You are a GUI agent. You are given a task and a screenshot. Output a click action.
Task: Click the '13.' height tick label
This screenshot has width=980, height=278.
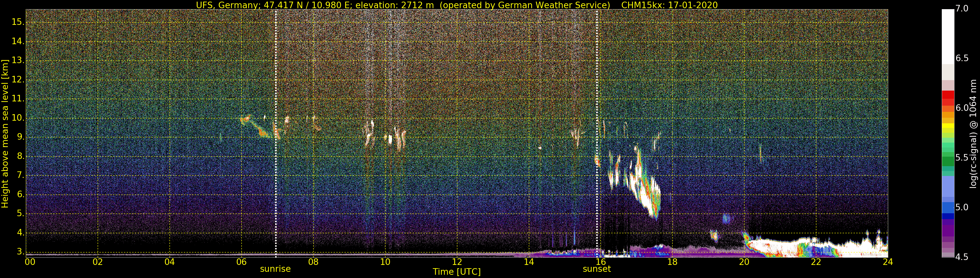pyautogui.click(x=18, y=61)
